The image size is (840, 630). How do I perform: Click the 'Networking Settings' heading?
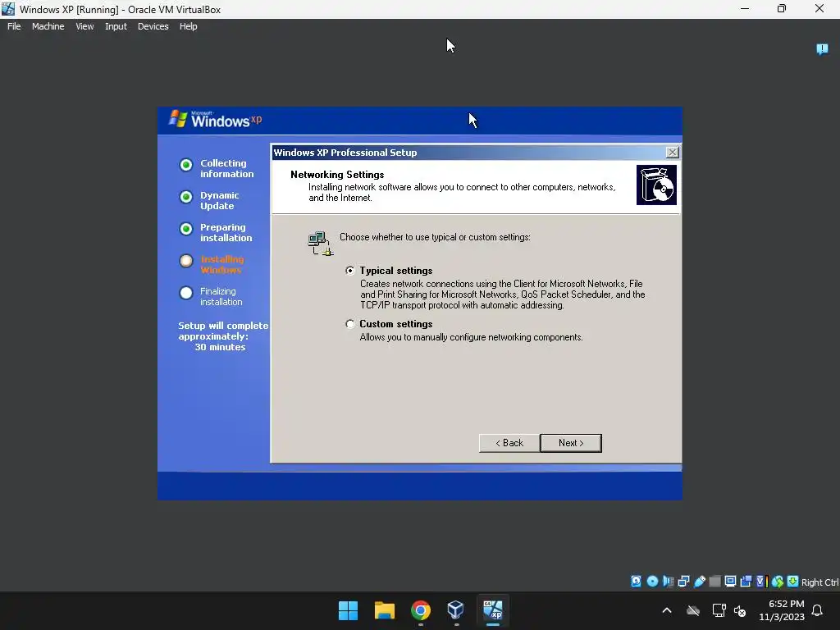tap(337, 175)
